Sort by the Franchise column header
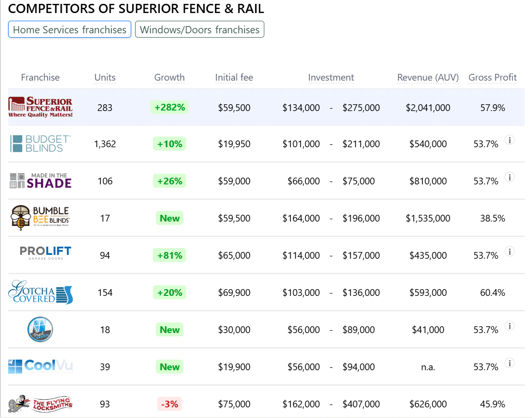 tap(41, 77)
